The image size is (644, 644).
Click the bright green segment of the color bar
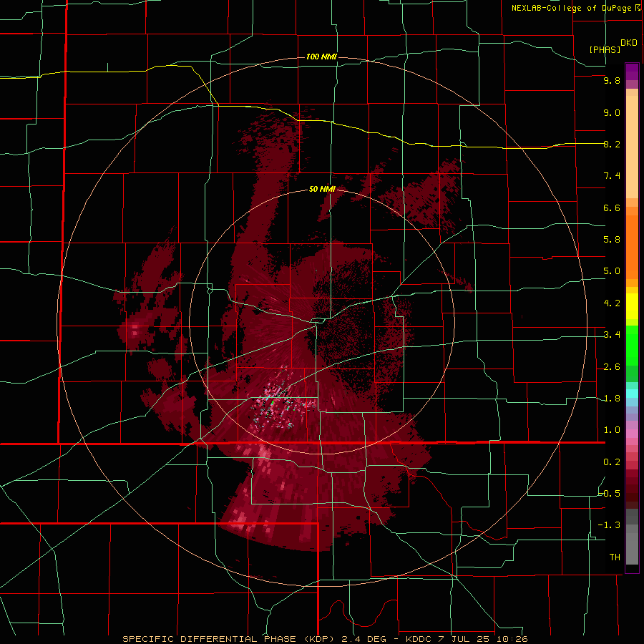(632, 345)
